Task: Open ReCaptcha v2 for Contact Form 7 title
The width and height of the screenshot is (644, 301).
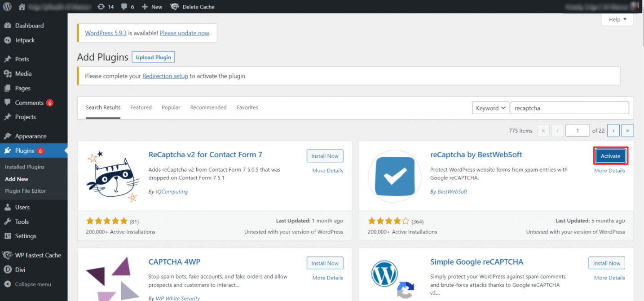Action: coord(205,155)
